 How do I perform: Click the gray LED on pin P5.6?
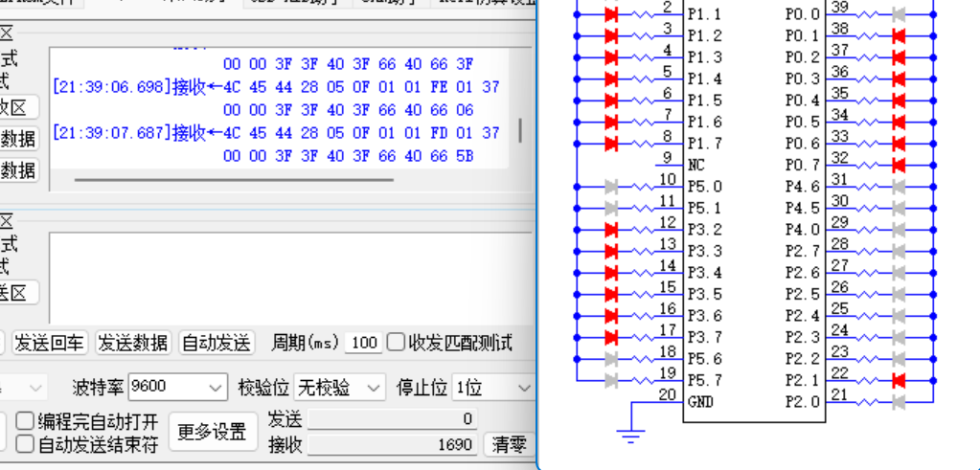pos(611,359)
